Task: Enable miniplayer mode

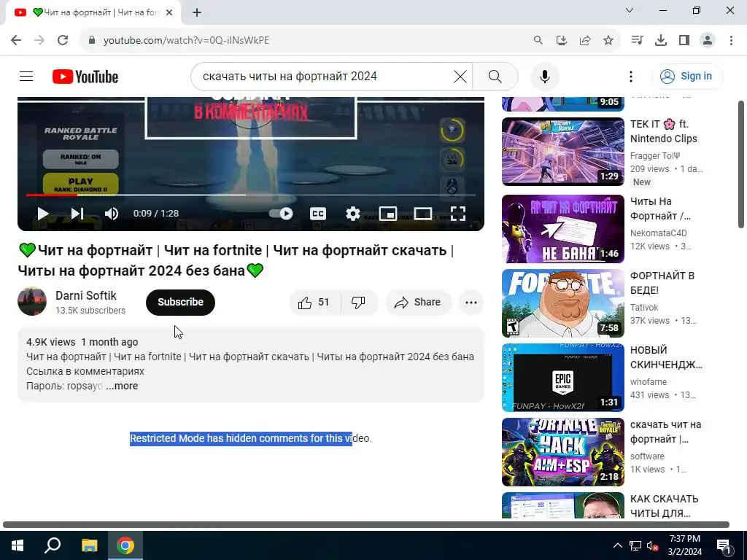Action: [x=388, y=214]
